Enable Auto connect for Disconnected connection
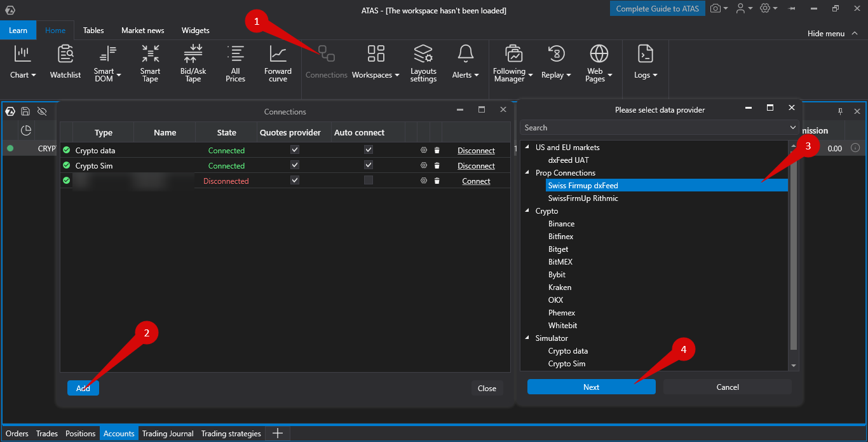The width and height of the screenshot is (868, 442). 369,180
